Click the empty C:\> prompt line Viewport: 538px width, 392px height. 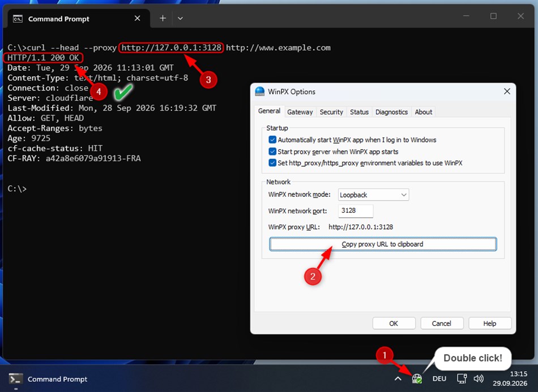(x=17, y=189)
